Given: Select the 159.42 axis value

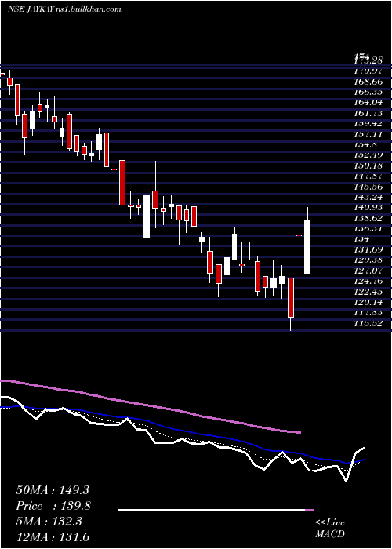Looking at the screenshot, I should [x=368, y=124].
